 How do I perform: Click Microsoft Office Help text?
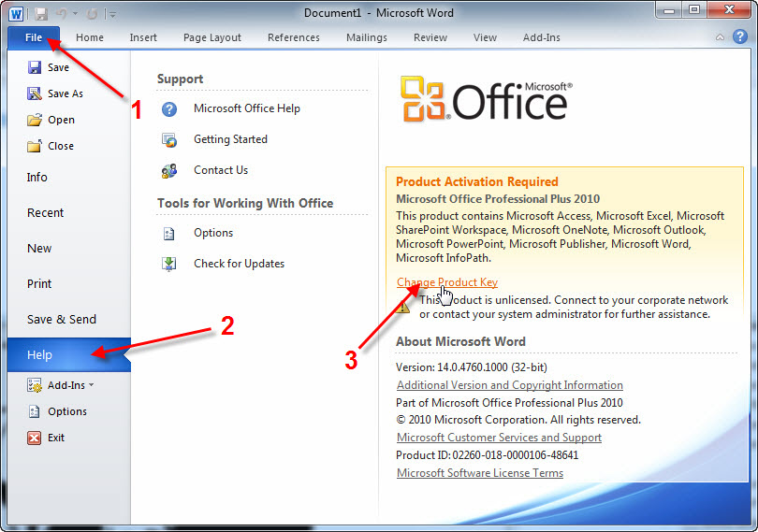[247, 108]
